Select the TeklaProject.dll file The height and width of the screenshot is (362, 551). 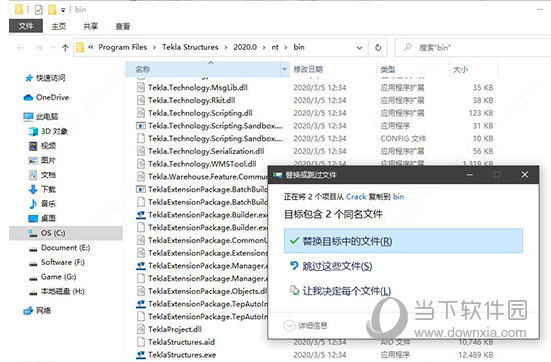[175, 329]
